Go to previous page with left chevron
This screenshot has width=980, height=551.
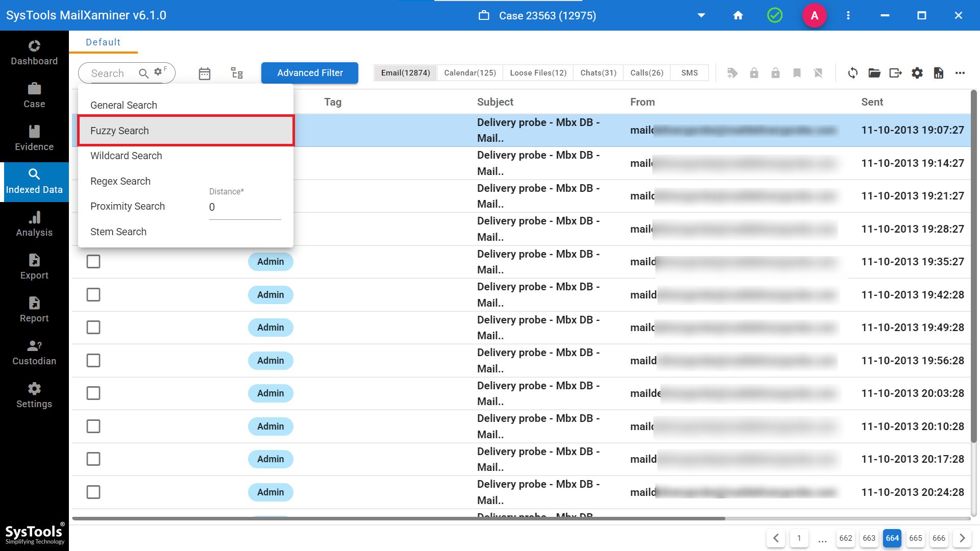(x=776, y=538)
